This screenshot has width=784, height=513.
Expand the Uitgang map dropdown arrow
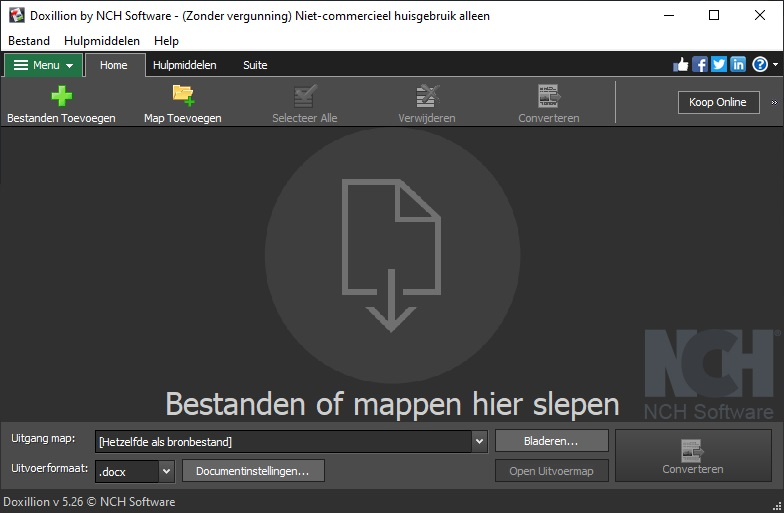coord(479,442)
